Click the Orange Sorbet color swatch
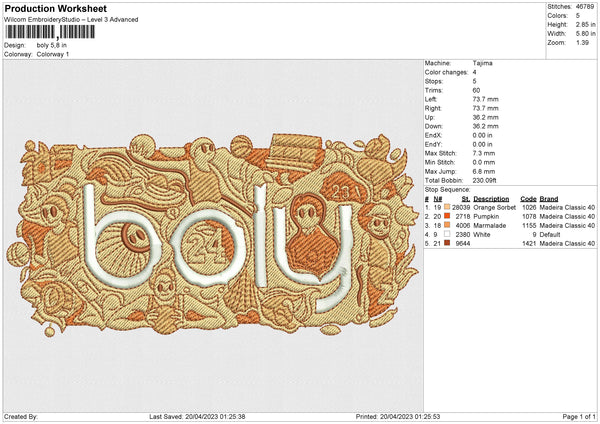Screen dimensions: 600x424 pyautogui.click(x=447, y=207)
